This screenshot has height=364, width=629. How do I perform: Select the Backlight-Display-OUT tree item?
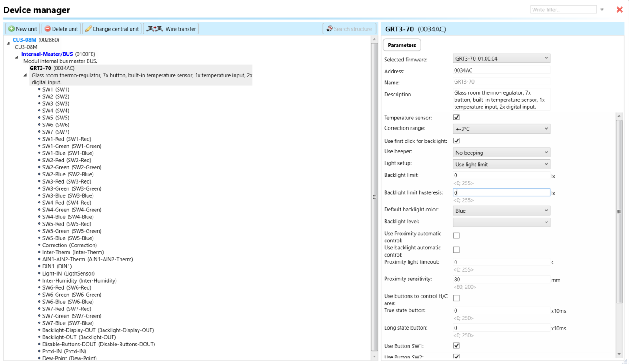98,330
